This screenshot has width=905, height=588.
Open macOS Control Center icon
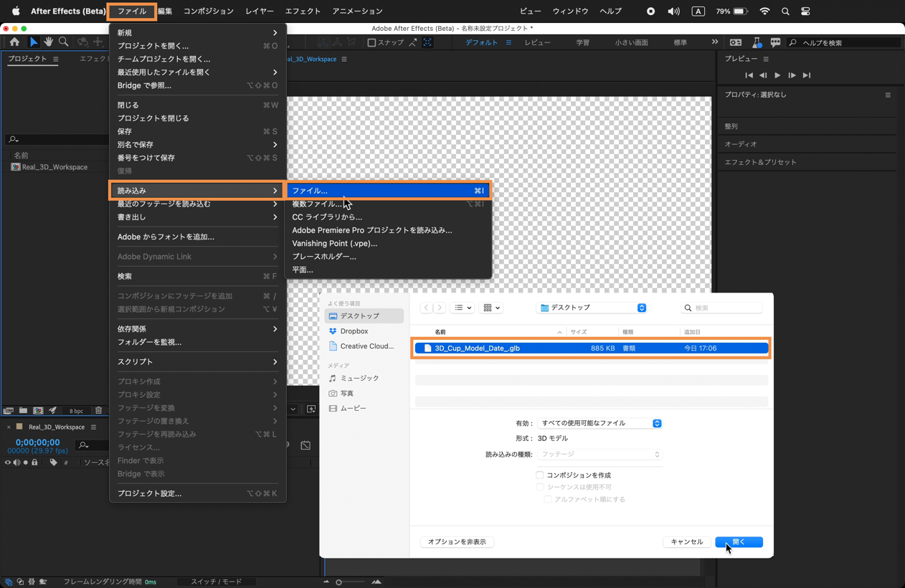click(x=805, y=11)
